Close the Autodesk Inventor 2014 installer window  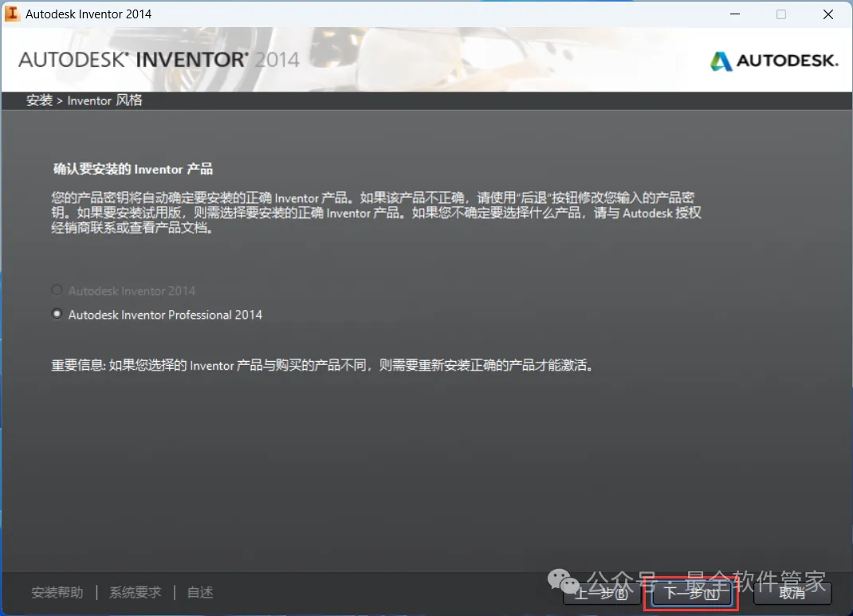(828, 14)
